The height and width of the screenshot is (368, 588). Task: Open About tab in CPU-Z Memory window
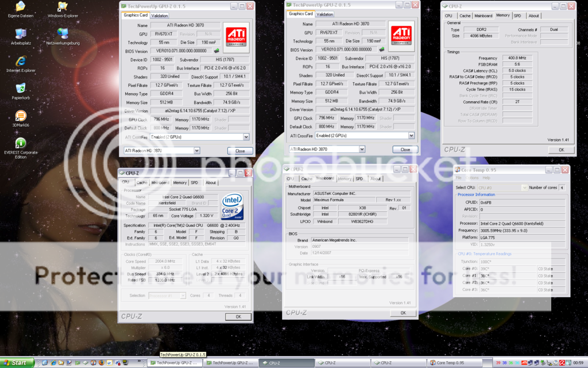(533, 16)
